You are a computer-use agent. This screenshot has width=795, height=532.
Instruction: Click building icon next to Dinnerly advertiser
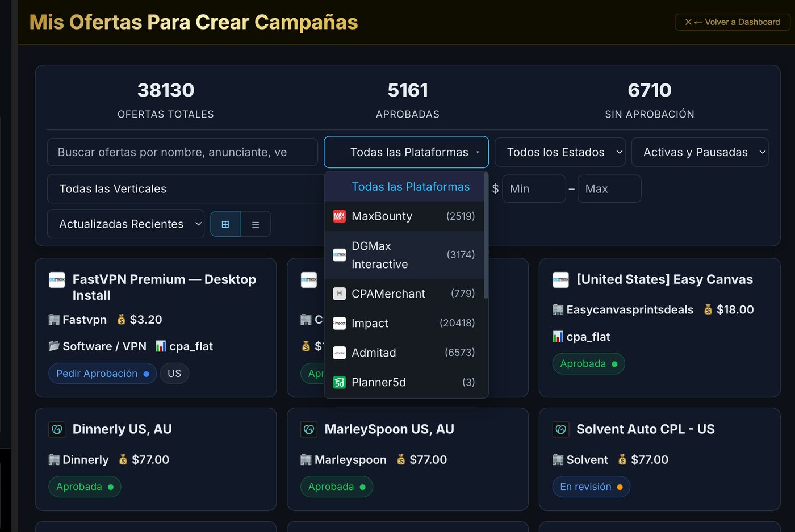54,460
